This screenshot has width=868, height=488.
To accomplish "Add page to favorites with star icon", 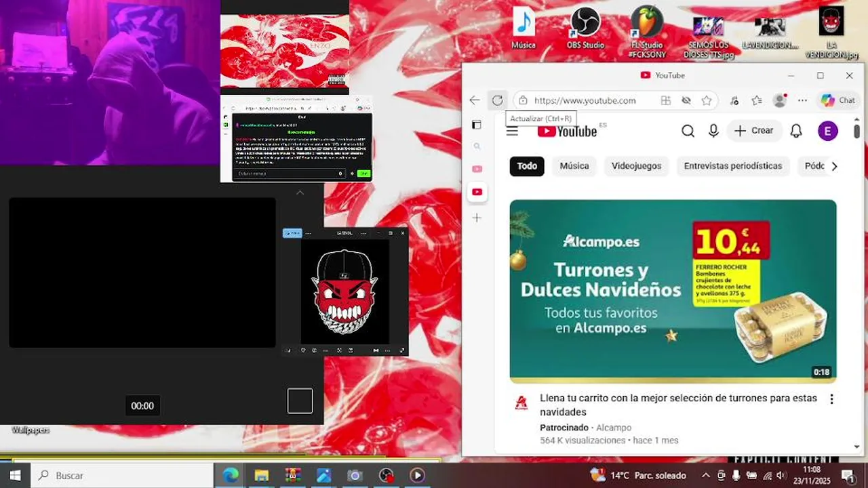I will click(707, 100).
